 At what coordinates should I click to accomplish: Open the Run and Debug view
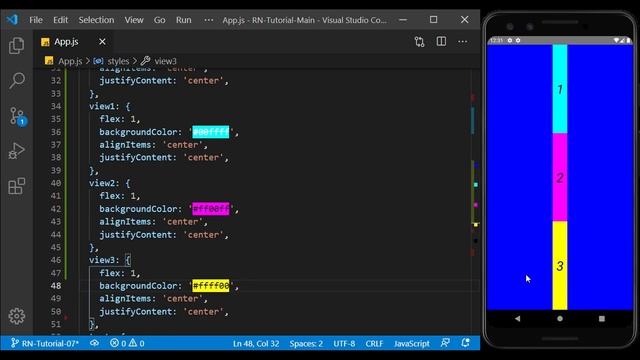click(16, 151)
